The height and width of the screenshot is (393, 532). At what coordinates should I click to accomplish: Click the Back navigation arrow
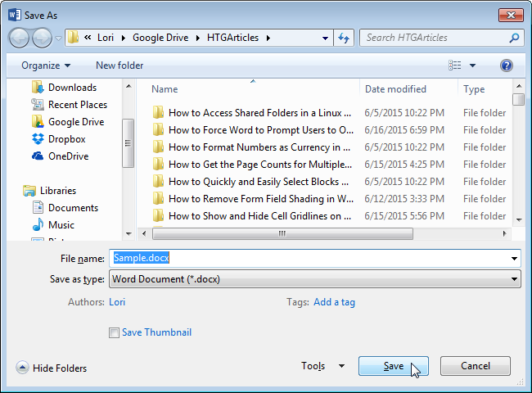click(19, 38)
